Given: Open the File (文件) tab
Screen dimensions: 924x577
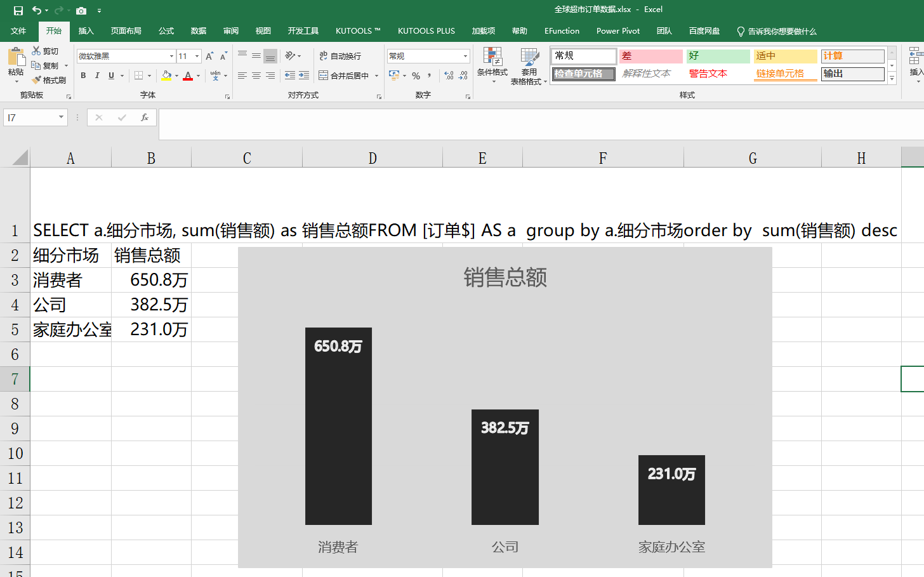Looking at the screenshot, I should tap(18, 31).
